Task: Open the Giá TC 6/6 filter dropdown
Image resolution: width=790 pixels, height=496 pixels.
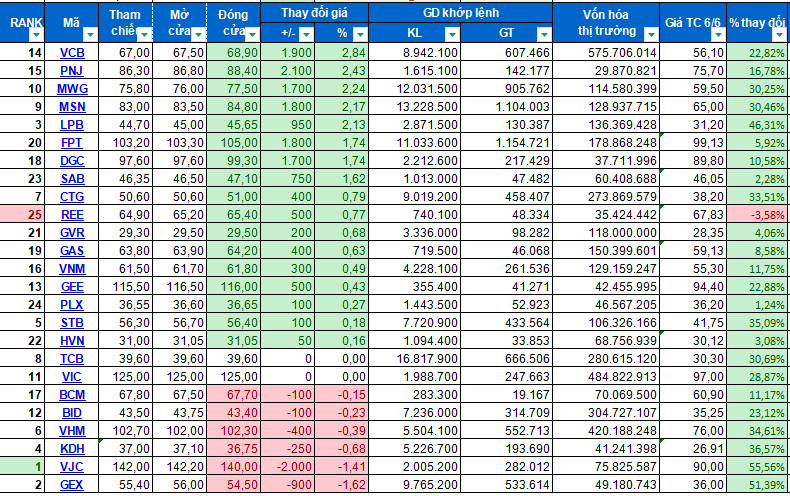Action: click(718, 34)
